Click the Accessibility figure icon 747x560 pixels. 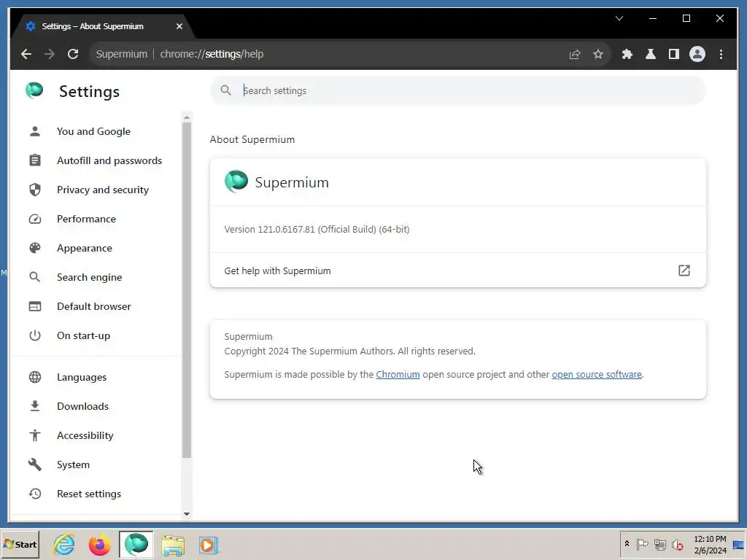(35, 435)
